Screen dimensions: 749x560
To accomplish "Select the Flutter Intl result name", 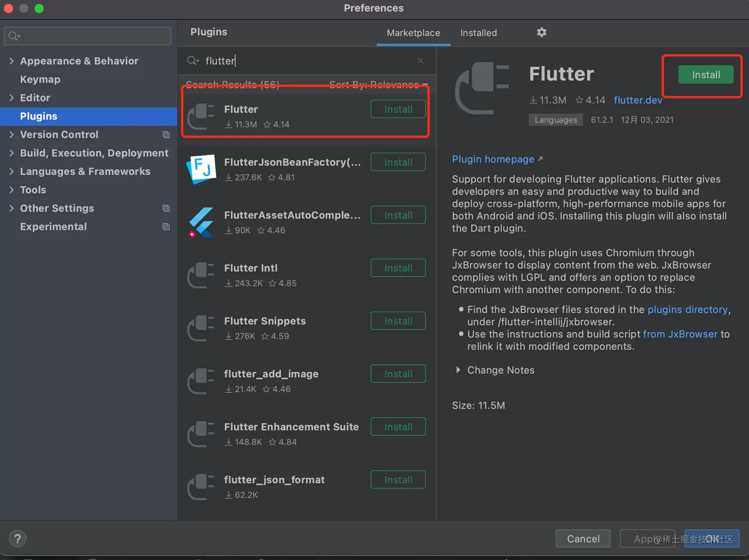I will tap(251, 268).
